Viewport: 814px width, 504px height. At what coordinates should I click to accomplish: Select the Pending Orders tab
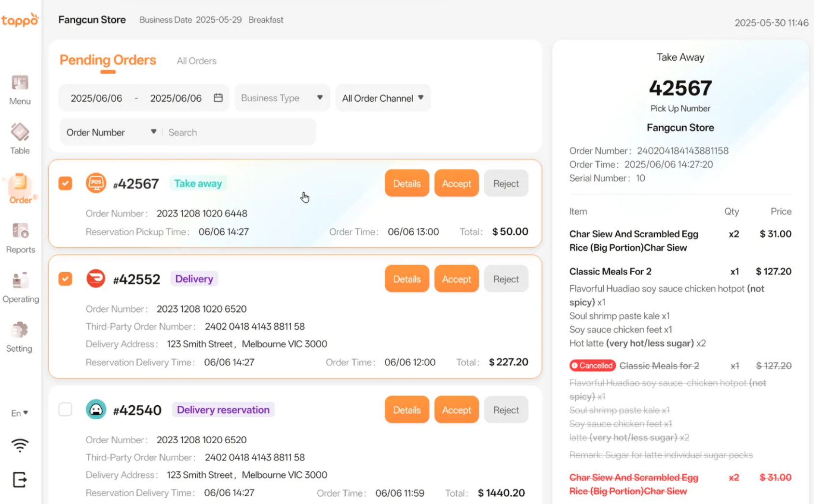click(x=108, y=60)
